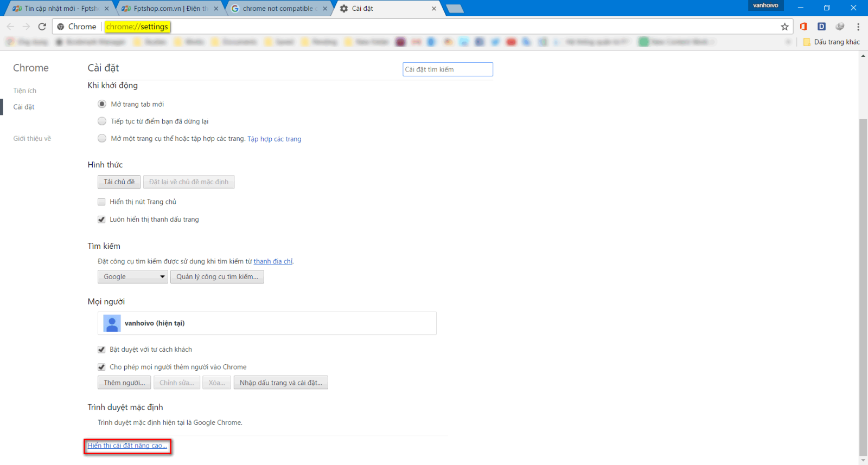Uncheck 'Luôn hiển thị thanh dấu trang'
868x465 pixels.
pyautogui.click(x=101, y=219)
